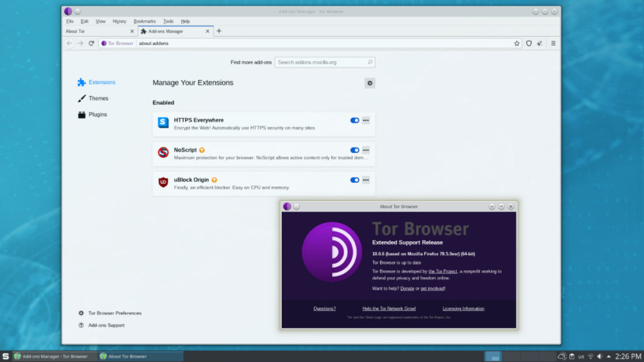
Task: Turn off NoScript with its toggle
Action: tap(354, 150)
